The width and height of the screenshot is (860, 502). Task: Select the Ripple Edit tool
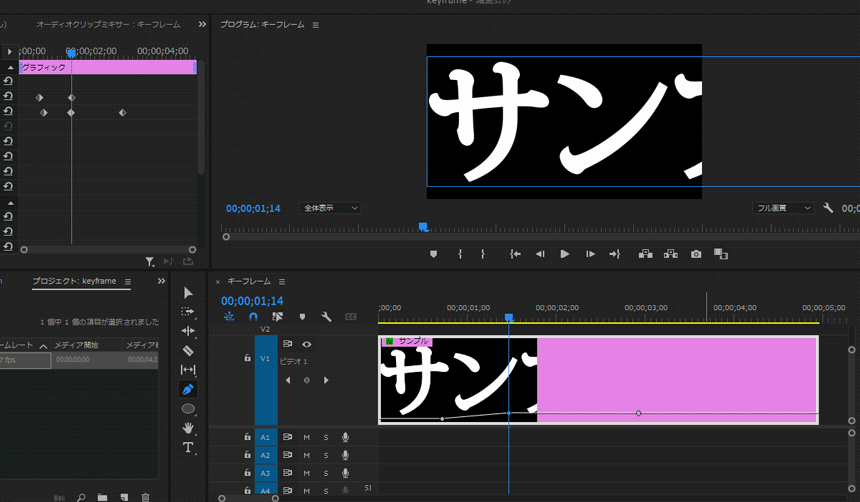click(188, 331)
